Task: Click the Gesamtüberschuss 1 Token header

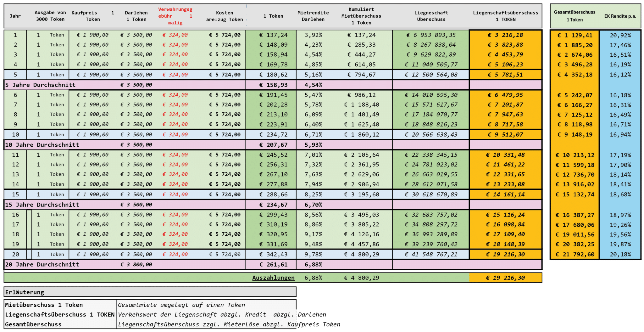Action: (575, 16)
